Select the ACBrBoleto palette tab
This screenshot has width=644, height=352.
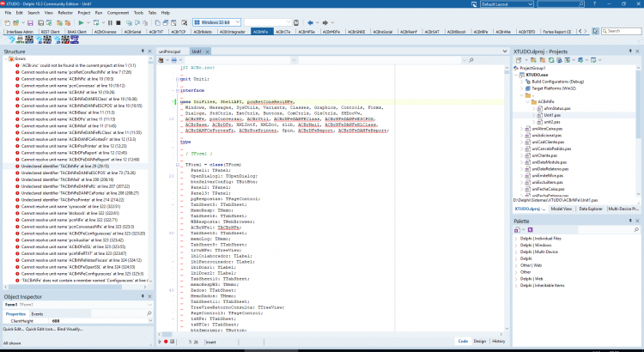click(203, 32)
